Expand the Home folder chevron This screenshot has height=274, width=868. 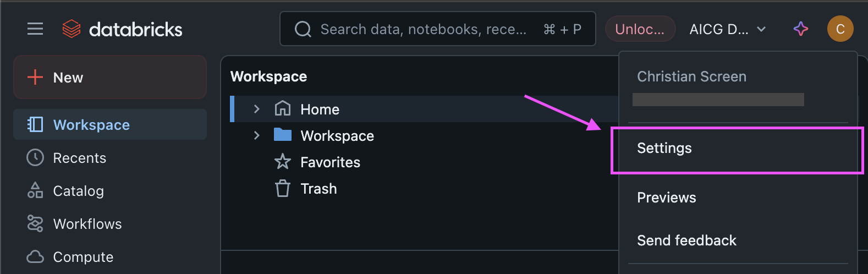[x=256, y=109]
